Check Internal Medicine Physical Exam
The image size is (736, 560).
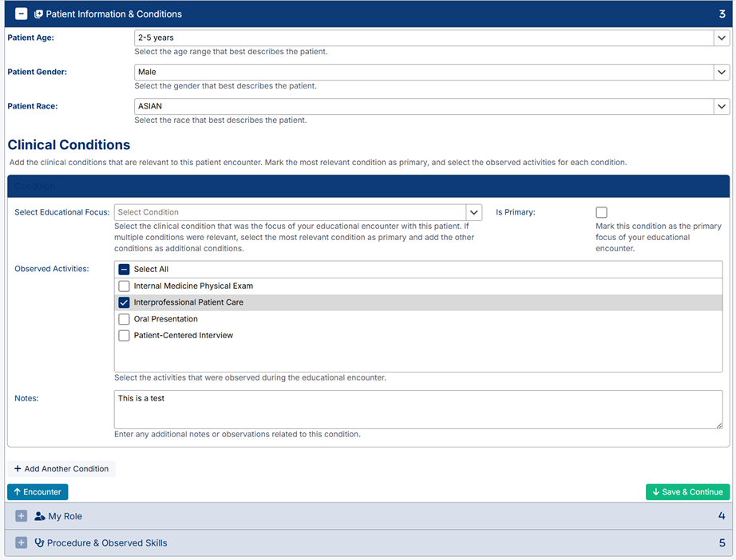(124, 286)
